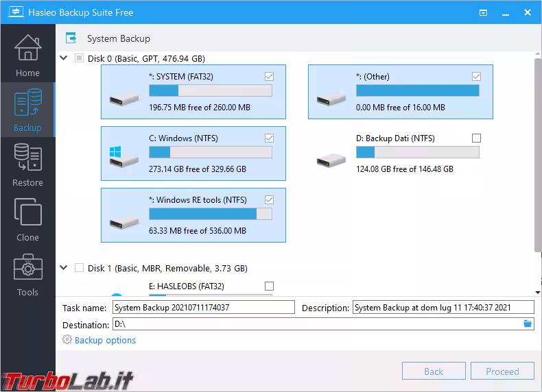Click the Backup options gear icon
This screenshot has width=542, height=392.
click(x=67, y=339)
